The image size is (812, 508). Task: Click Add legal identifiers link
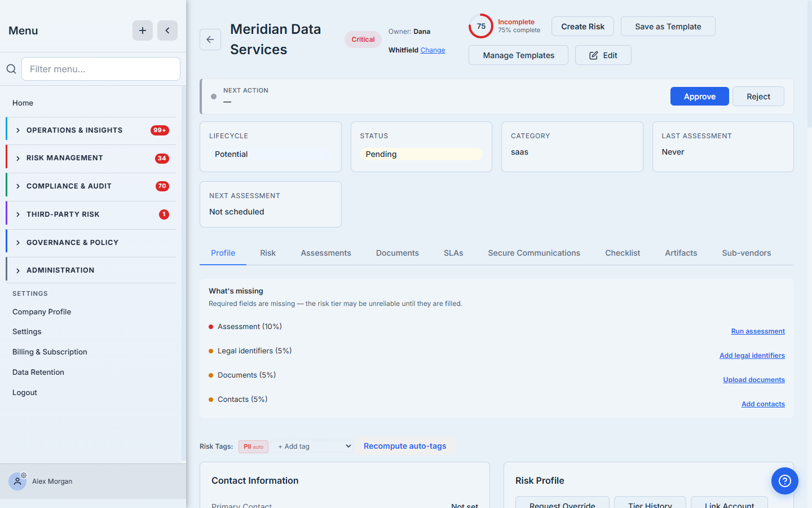(752, 356)
